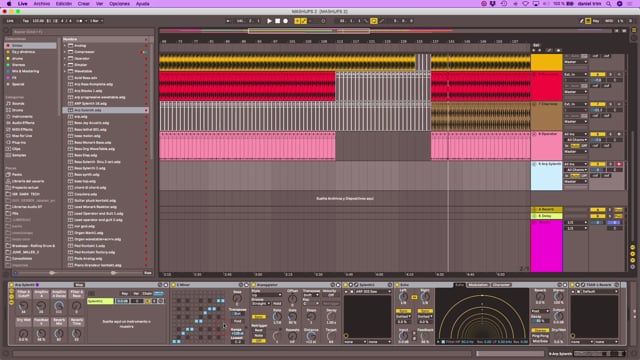Toggle the Arpeggiator Hold button
This screenshot has height=360, width=640.
click(x=277, y=304)
